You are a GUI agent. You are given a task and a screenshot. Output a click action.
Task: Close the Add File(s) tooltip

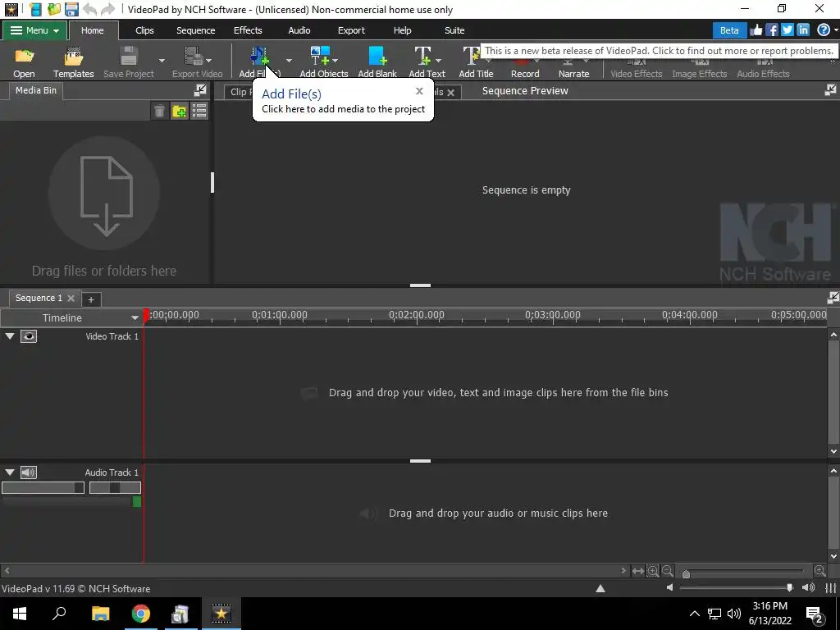(419, 91)
